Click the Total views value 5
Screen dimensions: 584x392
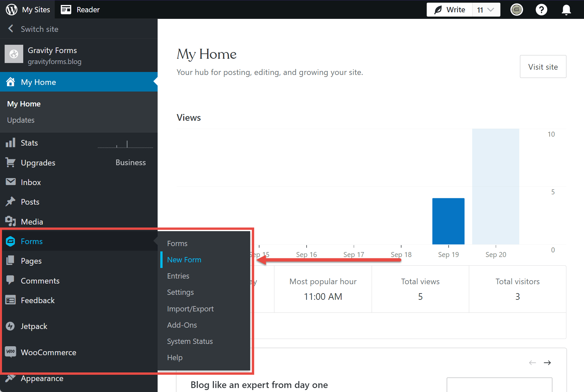[420, 296]
